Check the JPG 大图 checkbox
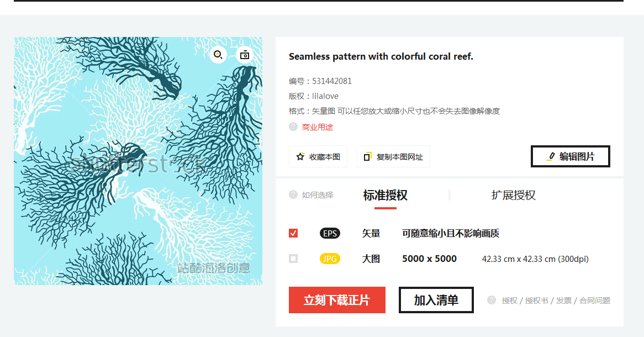644x337 pixels. click(x=293, y=259)
